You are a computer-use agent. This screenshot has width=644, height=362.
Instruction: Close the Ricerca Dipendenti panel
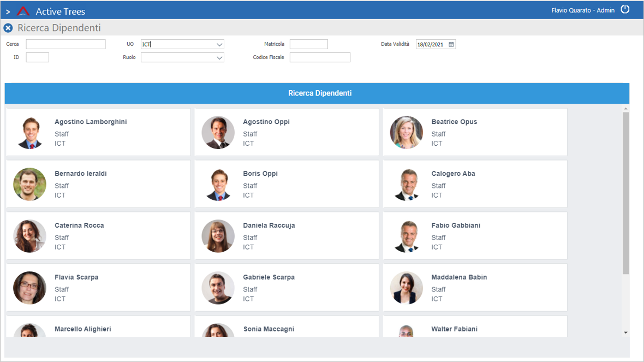click(x=8, y=28)
